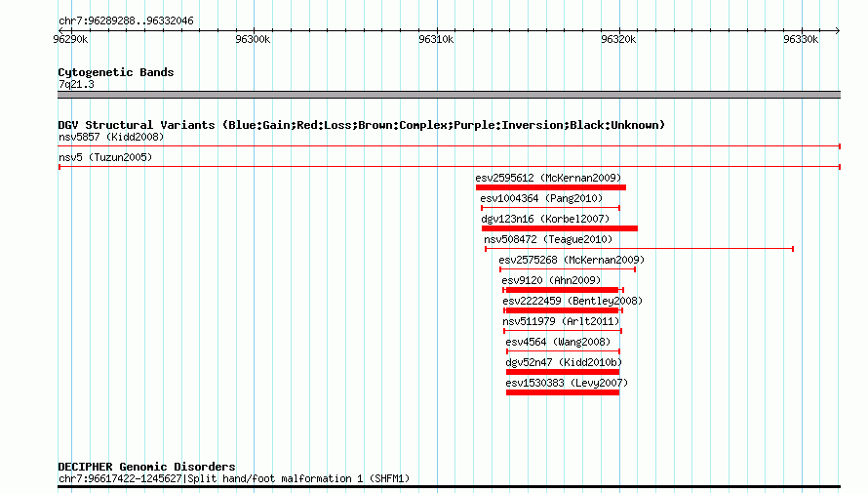This screenshot has height=493, width=868.
Task: Click the nsv5 (Tuzun2005) variant label
Action: 105,157
